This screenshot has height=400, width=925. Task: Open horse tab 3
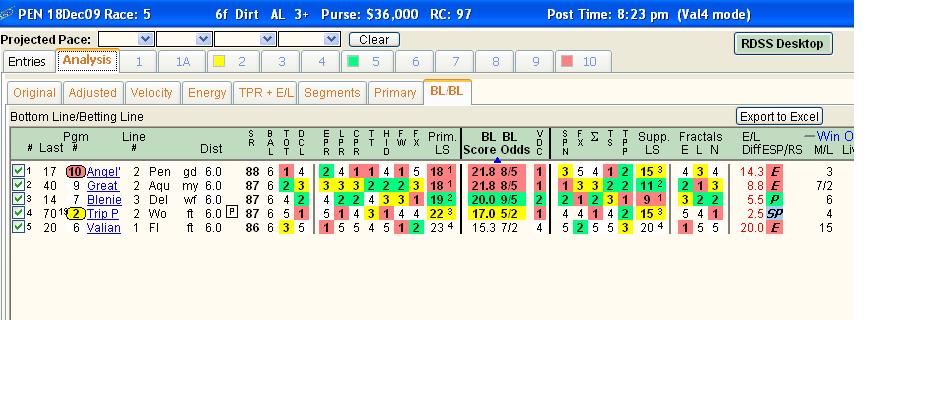[281, 61]
